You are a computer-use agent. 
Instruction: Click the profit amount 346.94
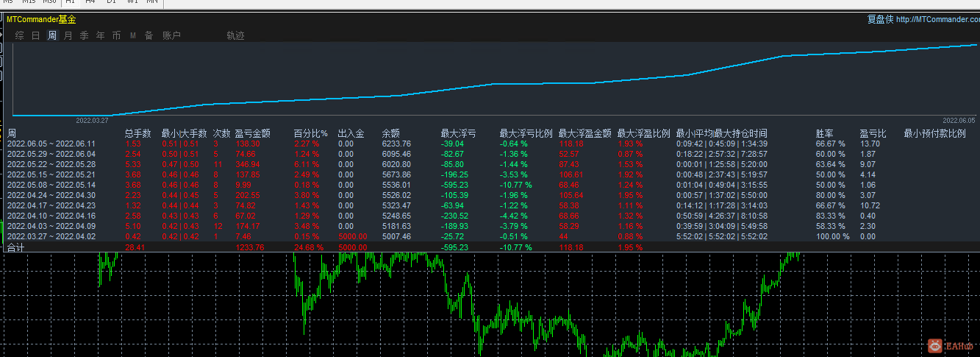click(248, 164)
